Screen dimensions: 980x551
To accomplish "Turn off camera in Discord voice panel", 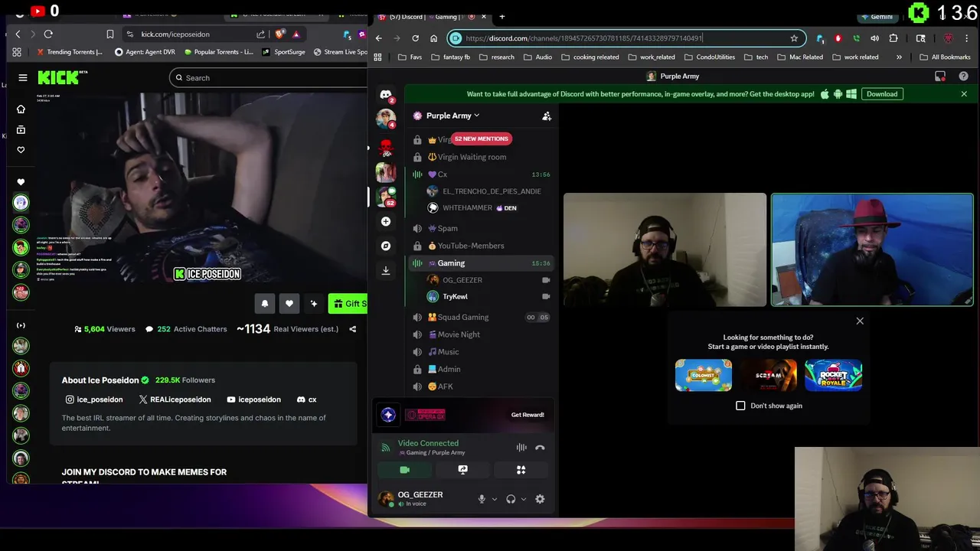I will [x=405, y=470].
